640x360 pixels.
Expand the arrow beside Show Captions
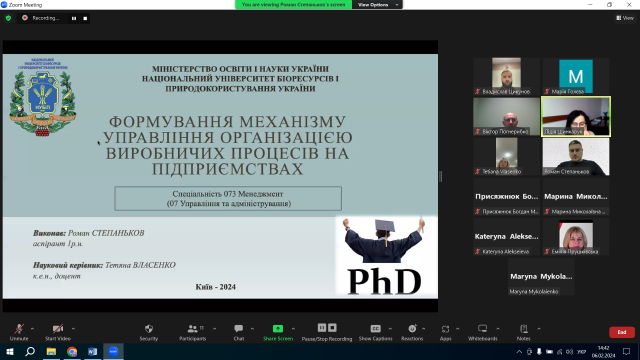[x=390, y=329]
